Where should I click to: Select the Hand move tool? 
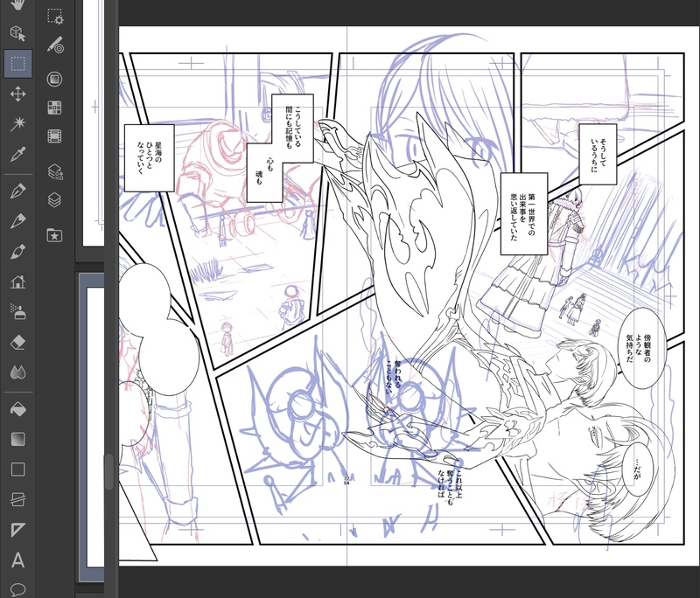pyautogui.click(x=17, y=4)
